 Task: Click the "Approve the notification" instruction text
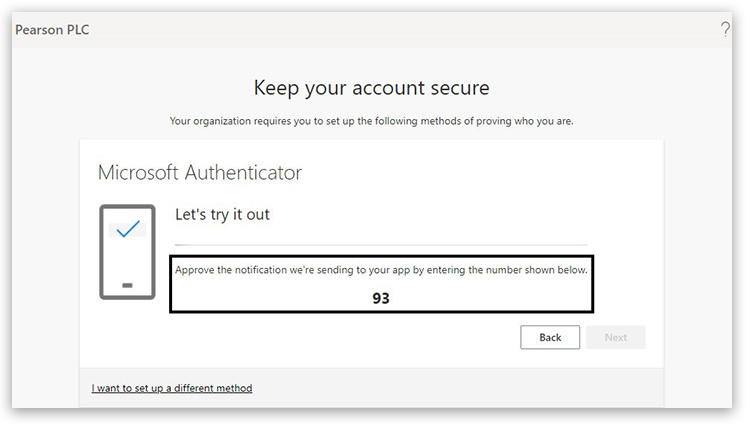coord(381,271)
